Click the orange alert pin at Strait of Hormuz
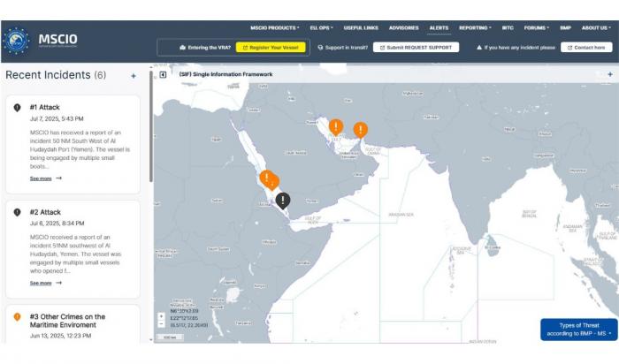Screen dimensions: 619x364 pyautogui.click(x=361, y=130)
